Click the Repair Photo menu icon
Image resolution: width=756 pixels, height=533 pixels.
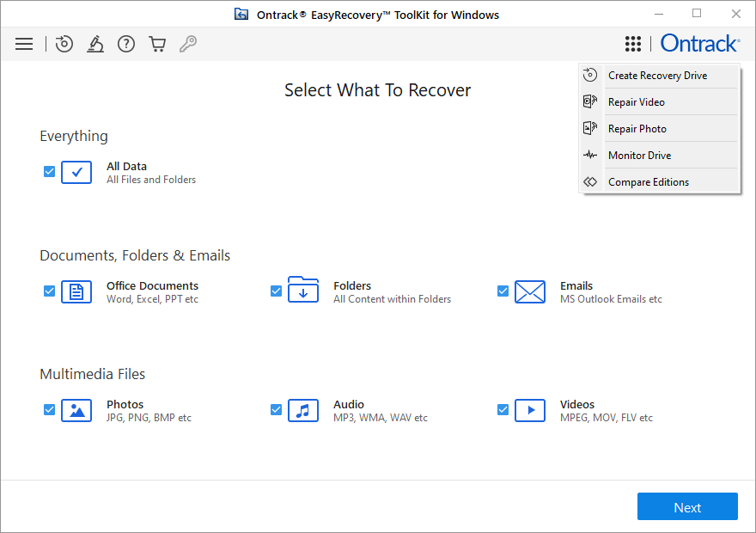click(x=590, y=128)
